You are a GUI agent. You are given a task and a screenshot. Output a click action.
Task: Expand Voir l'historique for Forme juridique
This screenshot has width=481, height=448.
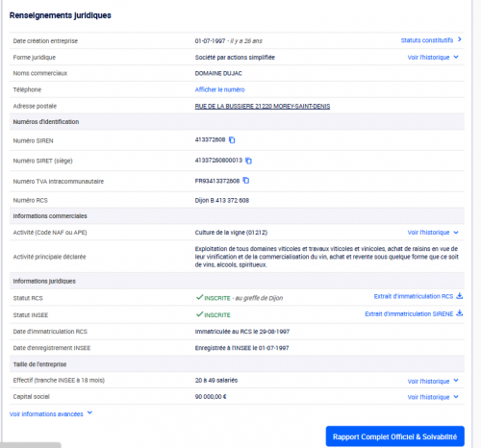coord(428,58)
